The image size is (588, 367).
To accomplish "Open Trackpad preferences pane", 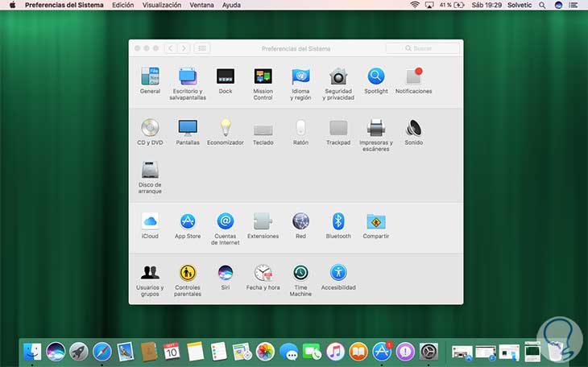I will [338, 128].
